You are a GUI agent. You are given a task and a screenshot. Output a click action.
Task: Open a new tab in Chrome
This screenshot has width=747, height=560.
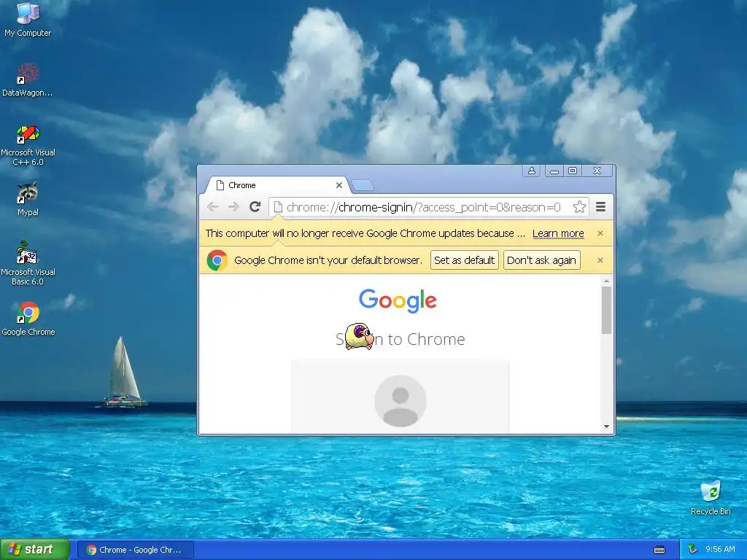pos(363,186)
